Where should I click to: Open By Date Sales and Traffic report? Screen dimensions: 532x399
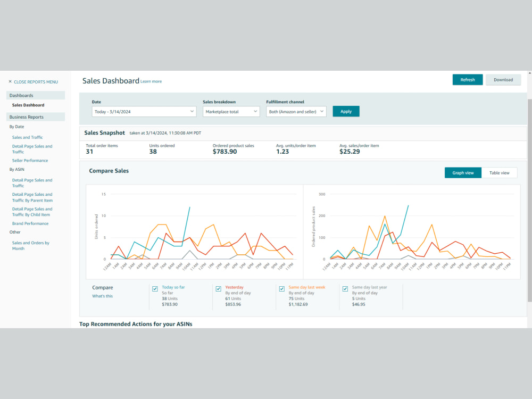(x=28, y=137)
